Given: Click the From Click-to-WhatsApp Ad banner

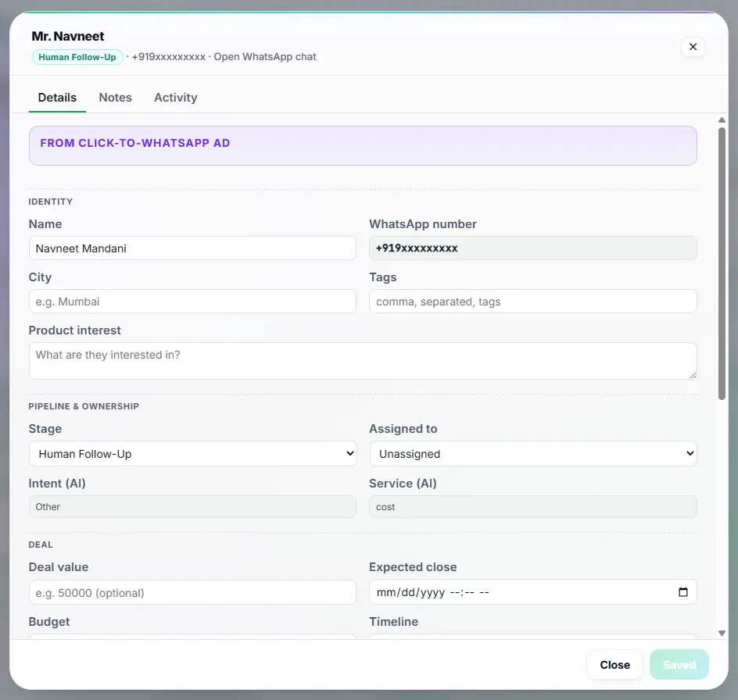Looking at the screenshot, I should pos(363,145).
